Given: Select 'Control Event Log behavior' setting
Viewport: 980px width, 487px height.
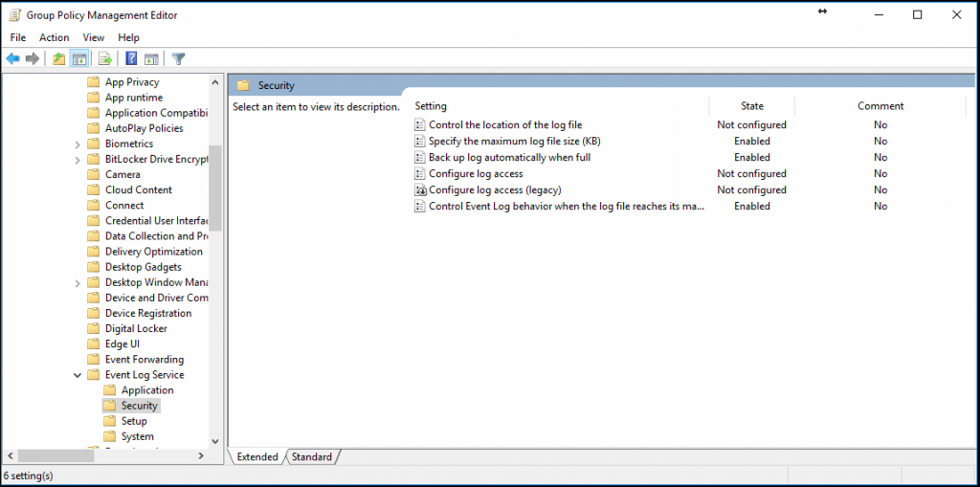Looking at the screenshot, I should coord(567,207).
